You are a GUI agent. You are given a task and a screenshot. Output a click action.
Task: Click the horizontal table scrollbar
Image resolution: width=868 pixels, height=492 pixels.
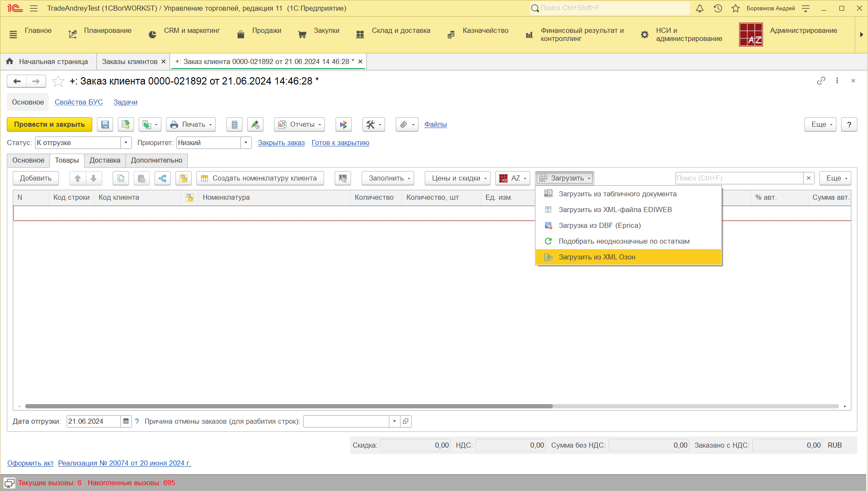point(289,406)
